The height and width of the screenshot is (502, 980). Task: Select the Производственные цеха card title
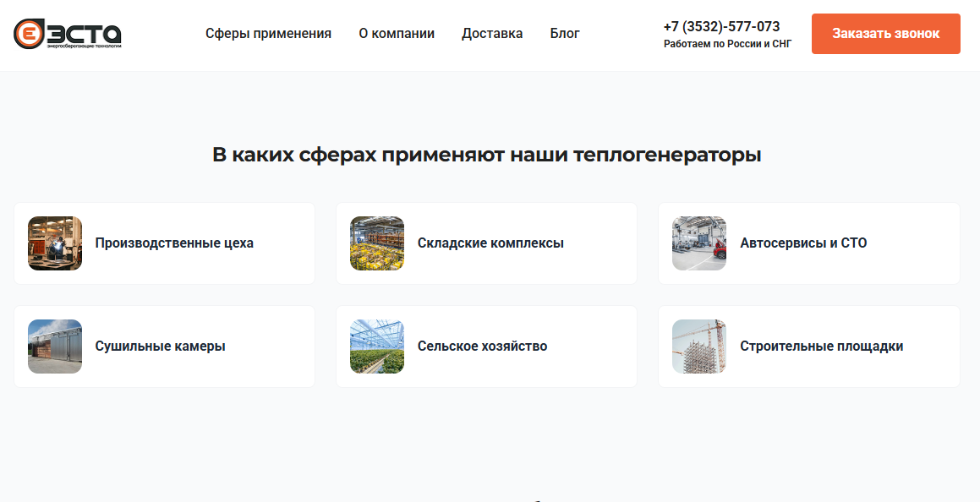pyautogui.click(x=174, y=243)
